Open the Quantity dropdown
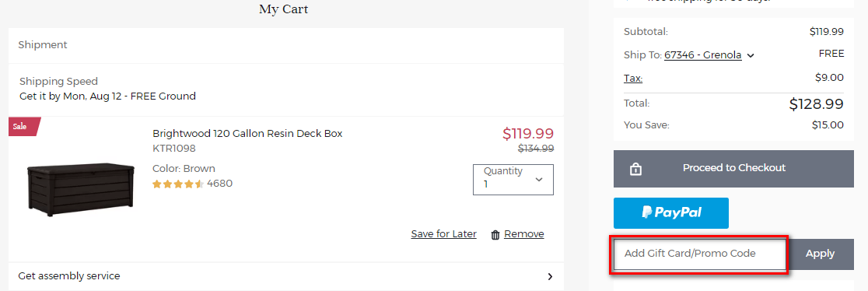This screenshot has height=291, width=868. (513, 180)
